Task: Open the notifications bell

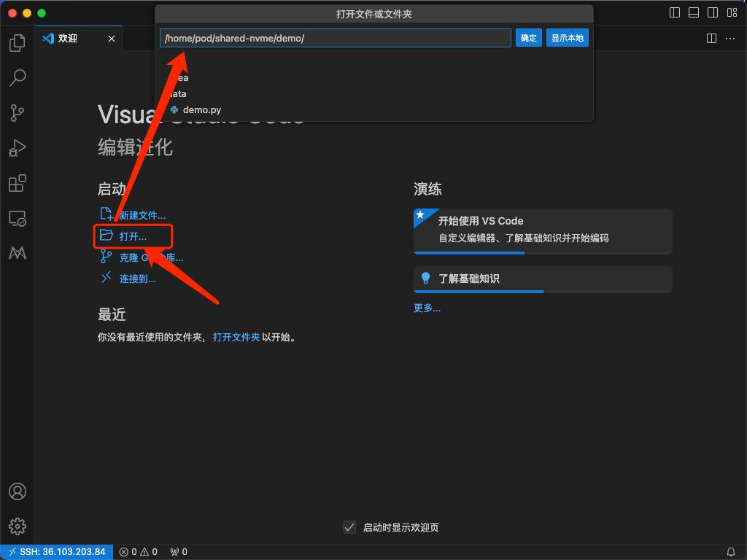Action: tap(731, 552)
